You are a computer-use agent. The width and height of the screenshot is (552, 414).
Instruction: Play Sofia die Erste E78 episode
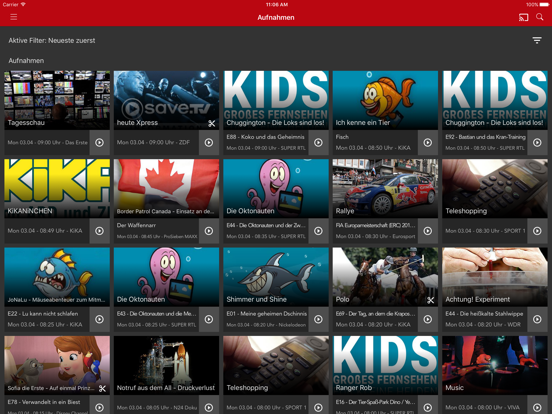click(x=100, y=407)
